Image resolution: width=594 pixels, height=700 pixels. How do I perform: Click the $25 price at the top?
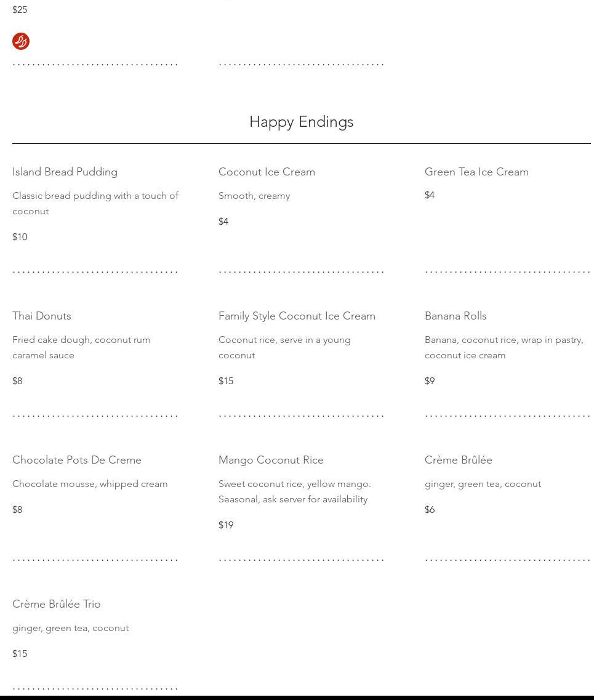(20, 10)
